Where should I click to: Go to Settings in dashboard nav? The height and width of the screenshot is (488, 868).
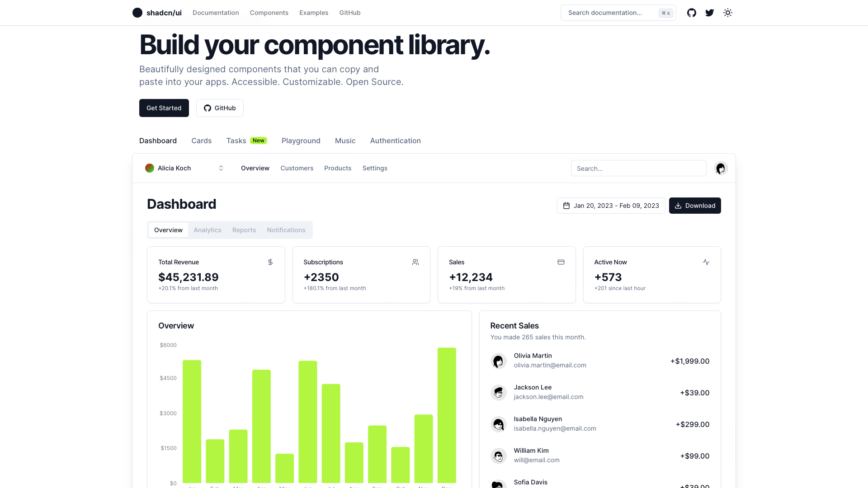(x=375, y=168)
